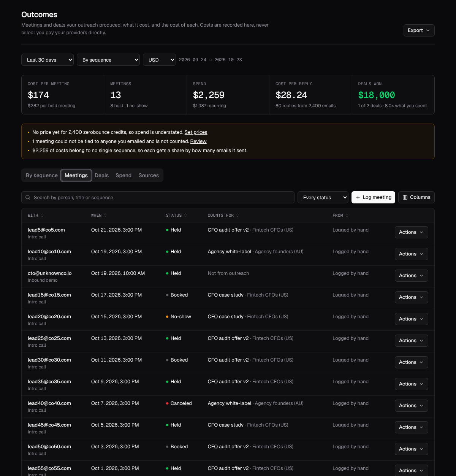This screenshot has height=476, width=456.
Task: Click the Canceled status for lead40@co40.com
Action: click(x=179, y=403)
